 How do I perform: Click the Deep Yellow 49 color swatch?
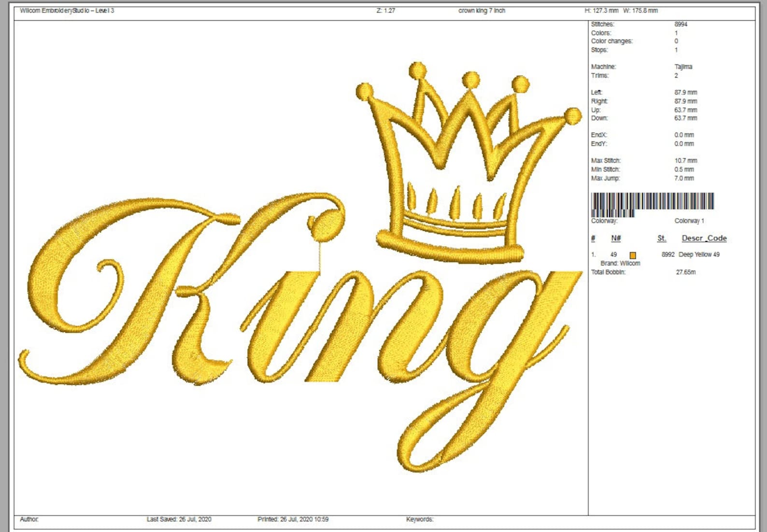pos(633,255)
